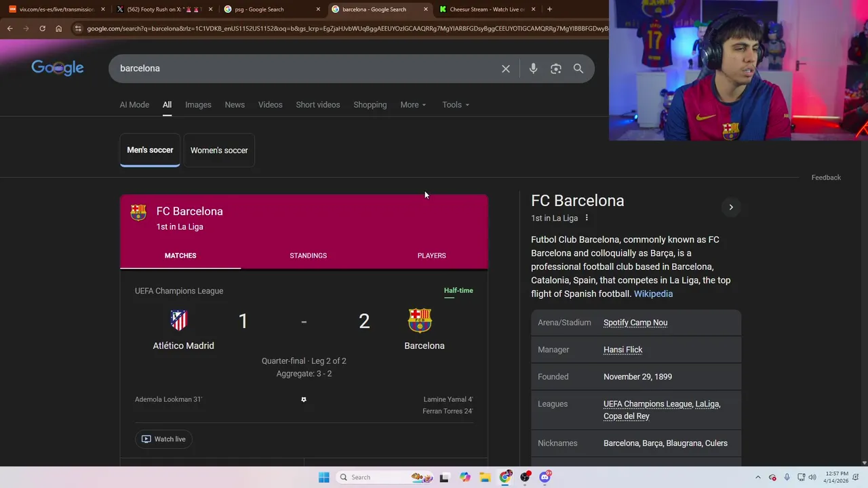The width and height of the screenshot is (868, 488).
Task: Open File Explorer from the taskbar
Action: point(485,477)
